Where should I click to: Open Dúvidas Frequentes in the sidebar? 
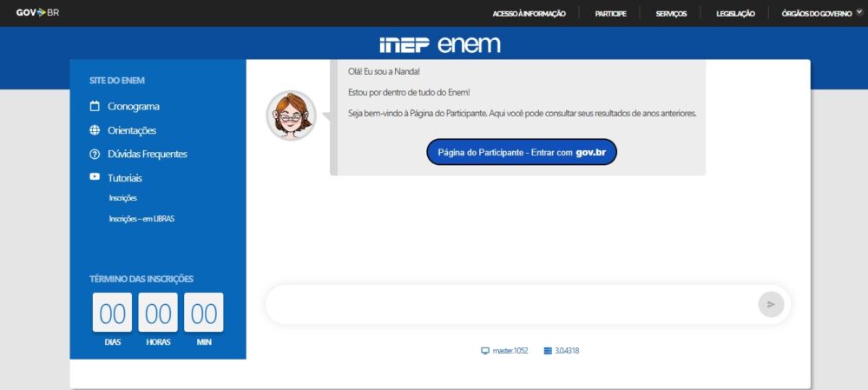click(148, 154)
